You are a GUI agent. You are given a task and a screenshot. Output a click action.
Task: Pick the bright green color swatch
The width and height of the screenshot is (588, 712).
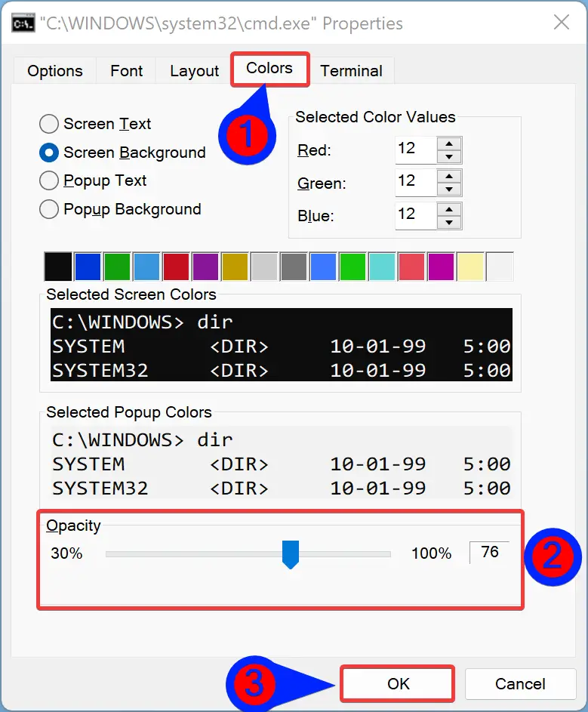(x=352, y=267)
